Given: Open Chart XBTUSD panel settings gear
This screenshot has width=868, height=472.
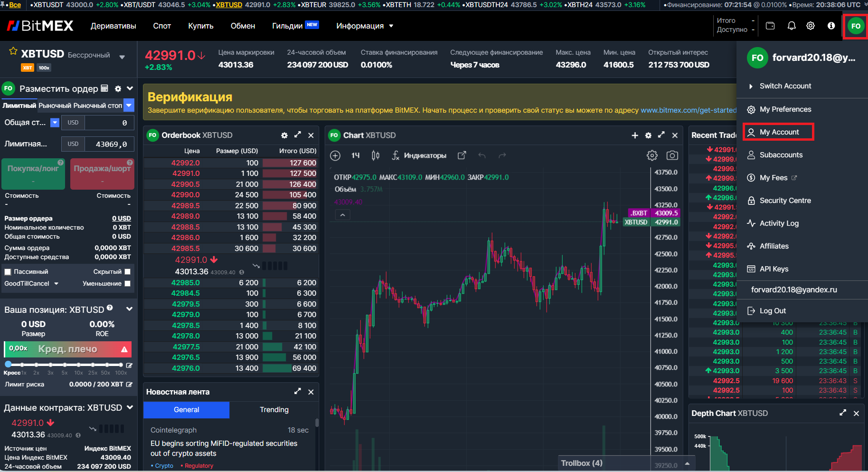Looking at the screenshot, I should 648,135.
